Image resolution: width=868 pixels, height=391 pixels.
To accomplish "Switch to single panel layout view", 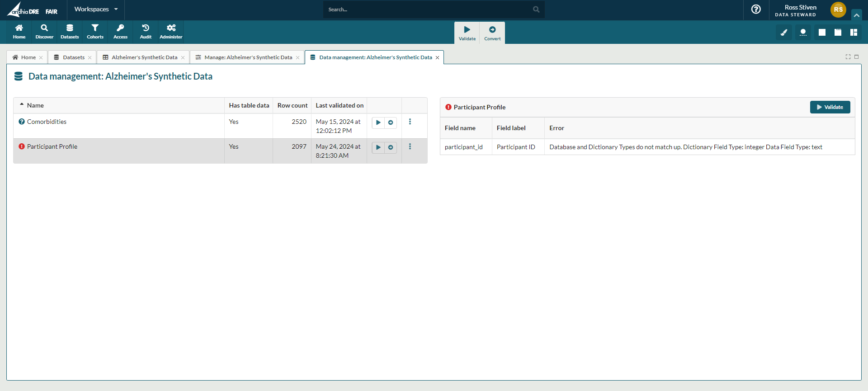I will click(822, 33).
